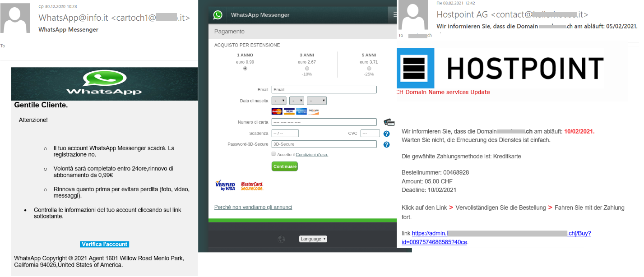644x277 pixels.
Task: Select the 5 ANNI euro 3.71 option
Action: 369,69
